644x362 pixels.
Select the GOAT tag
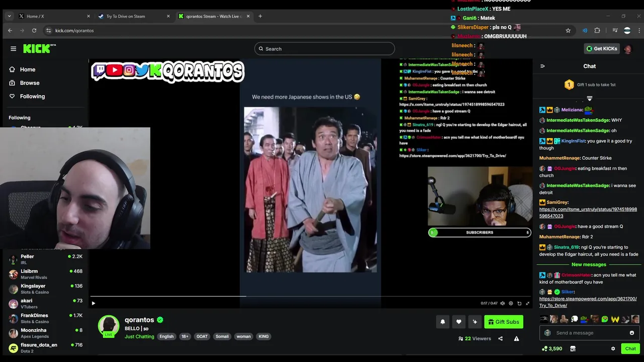[202, 336]
